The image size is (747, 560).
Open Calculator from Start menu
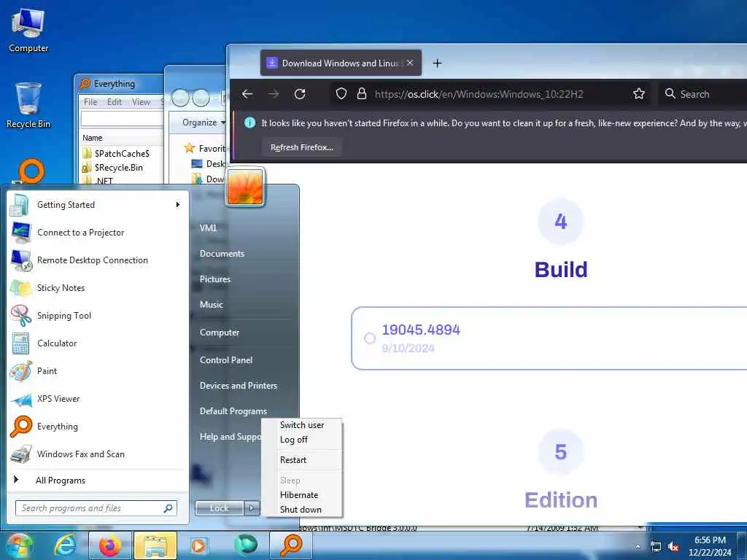(x=98, y=343)
